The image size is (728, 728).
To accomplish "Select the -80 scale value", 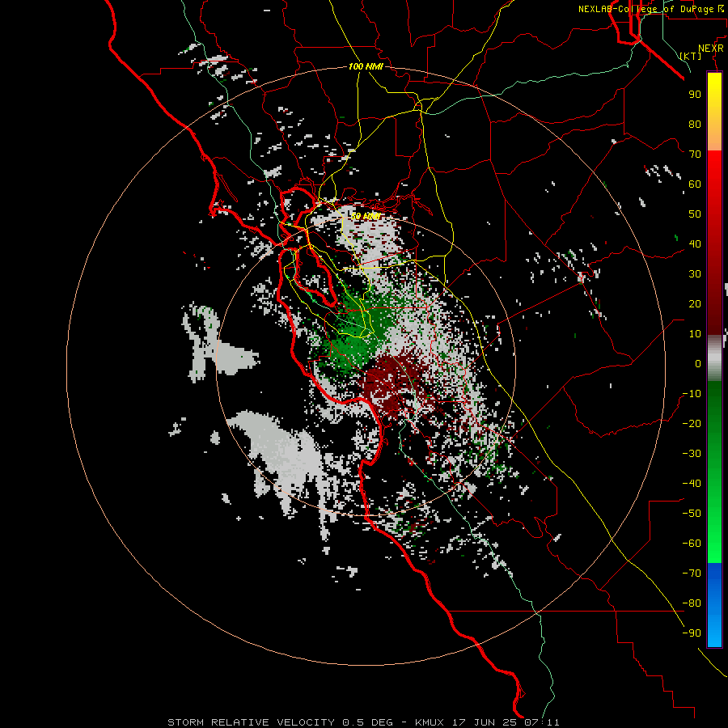I will (x=692, y=603).
